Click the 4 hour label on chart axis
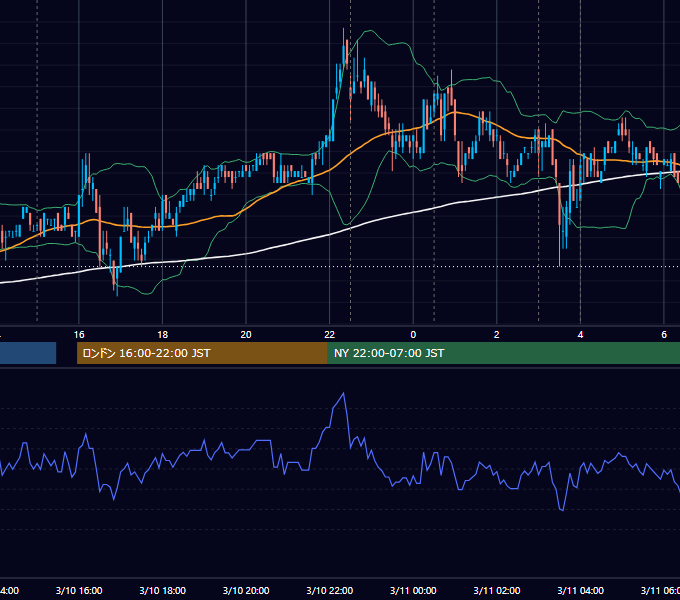Screen dimensions: 680x600 point(580,335)
